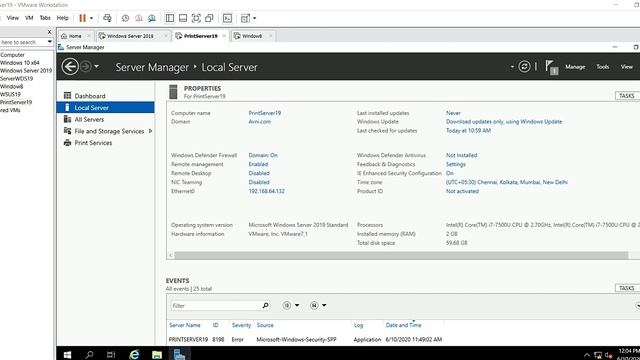Image resolution: width=640 pixels, height=360 pixels.
Task: Select ServerWDS19 in the library list
Action: click(16, 78)
